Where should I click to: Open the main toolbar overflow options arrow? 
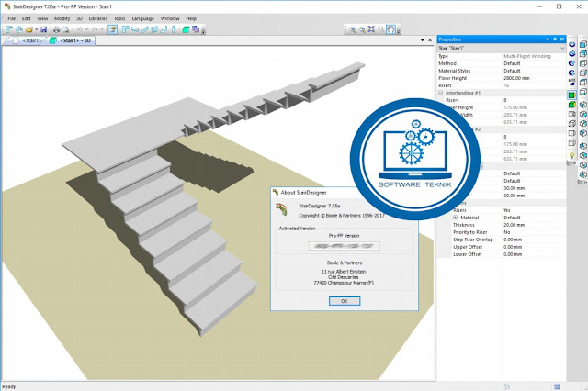pyautogui.click(x=204, y=32)
